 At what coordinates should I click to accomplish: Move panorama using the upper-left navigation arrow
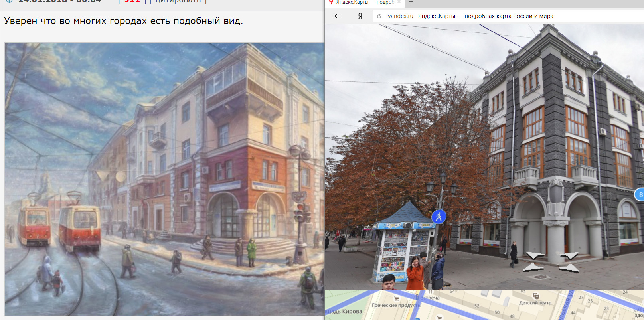point(535,255)
